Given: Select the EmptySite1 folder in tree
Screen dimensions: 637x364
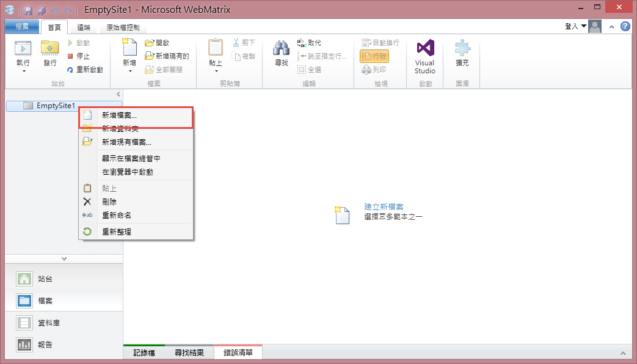Looking at the screenshot, I should (x=64, y=106).
